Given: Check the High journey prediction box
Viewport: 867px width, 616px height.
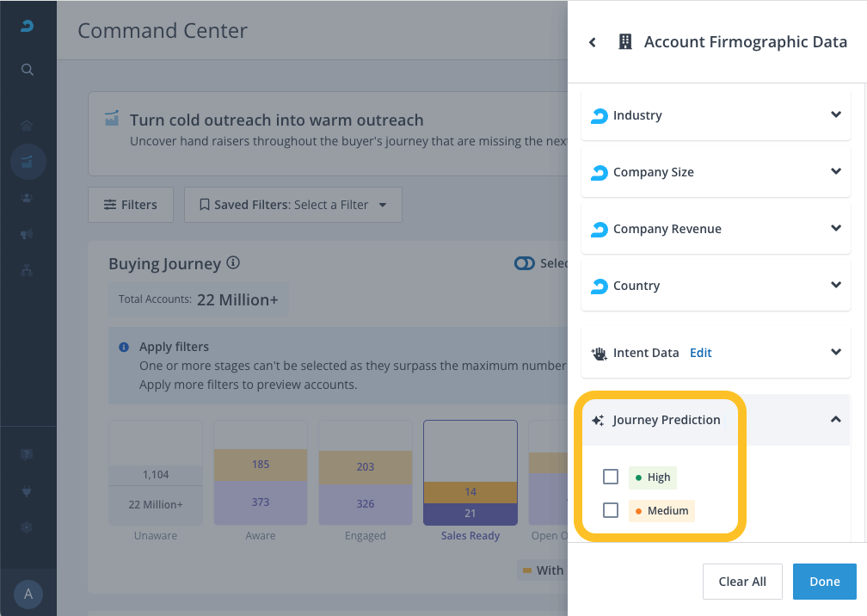Looking at the screenshot, I should click(611, 477).
